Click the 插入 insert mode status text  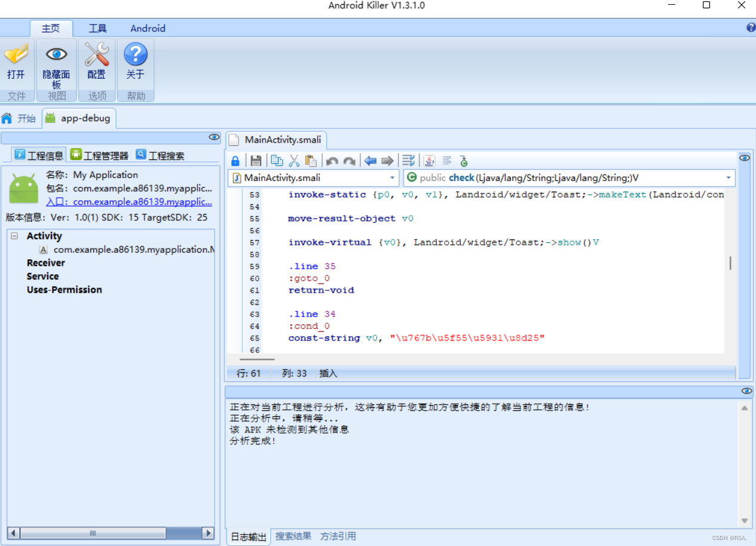328,373
